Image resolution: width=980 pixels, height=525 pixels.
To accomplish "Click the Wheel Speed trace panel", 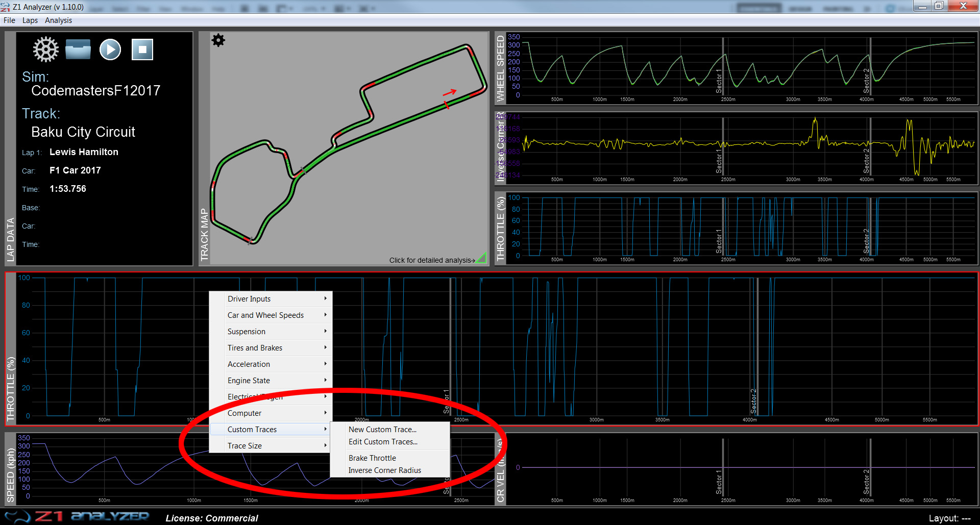I will (736, 68).
